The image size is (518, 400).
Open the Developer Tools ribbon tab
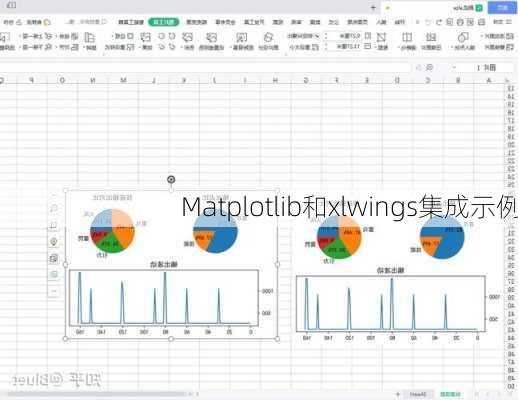[x=254, y=22]
